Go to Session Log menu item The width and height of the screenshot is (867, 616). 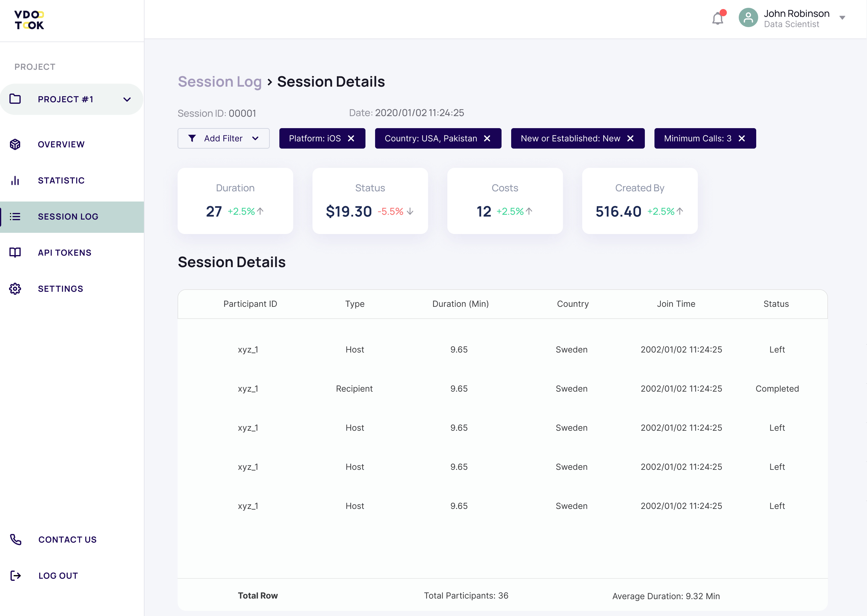tap(68, 217)
